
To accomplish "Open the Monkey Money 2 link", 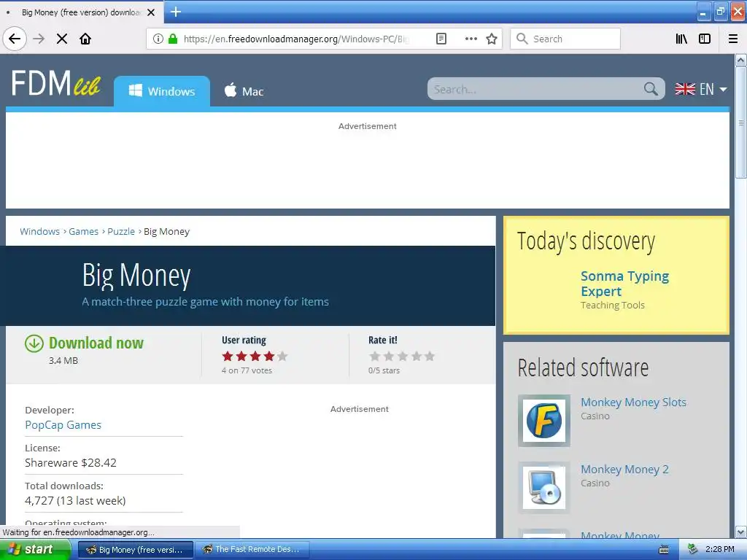I will click(x=624, y=470).
